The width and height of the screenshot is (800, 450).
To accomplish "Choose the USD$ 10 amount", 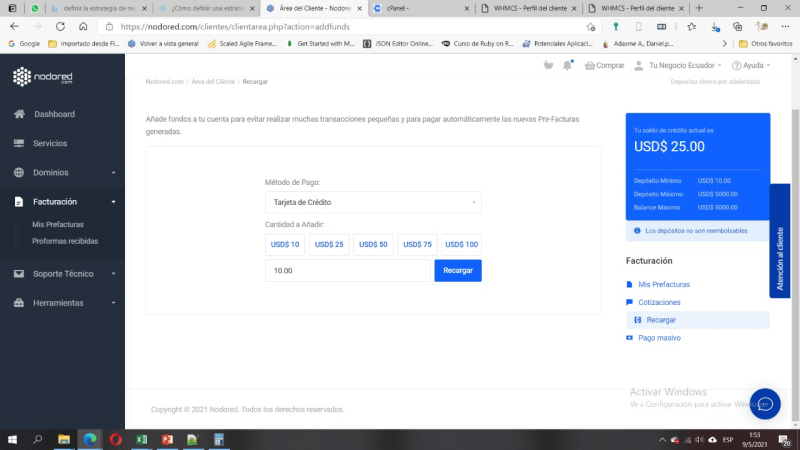I will (x=285, y=244).
